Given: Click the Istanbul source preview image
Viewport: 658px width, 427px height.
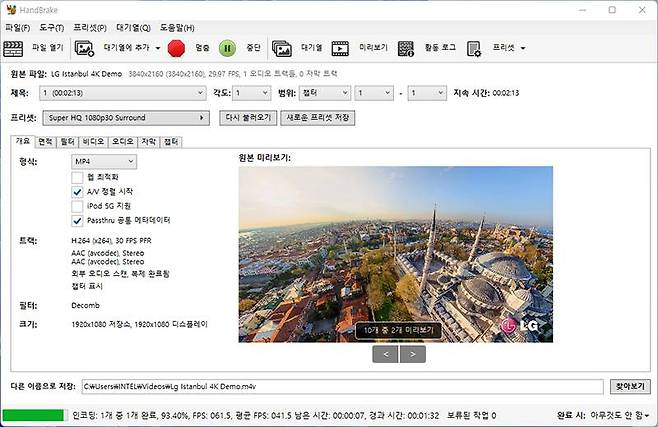Looking at the screenshot, I should click(x=396, y=255).
